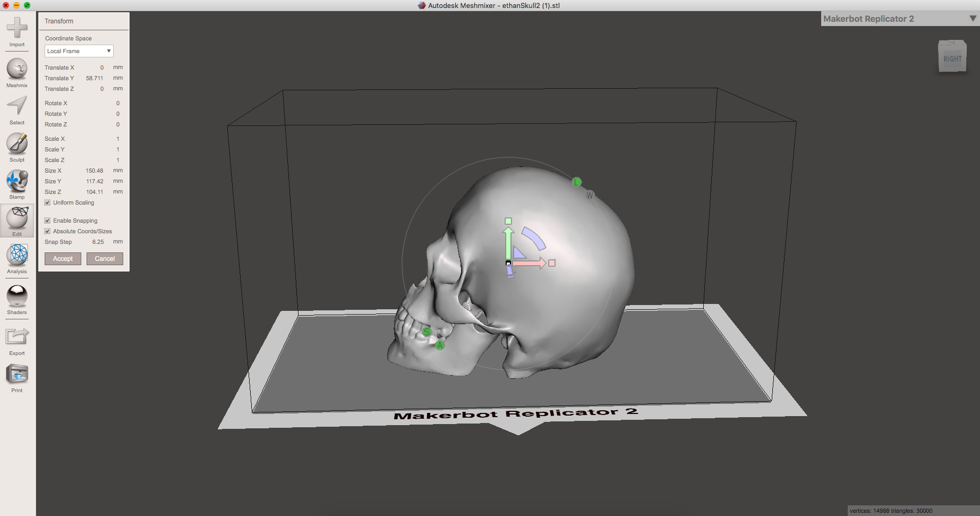Open the Sculpt brushes tool
980x516 pixels.
pos(17,147)
